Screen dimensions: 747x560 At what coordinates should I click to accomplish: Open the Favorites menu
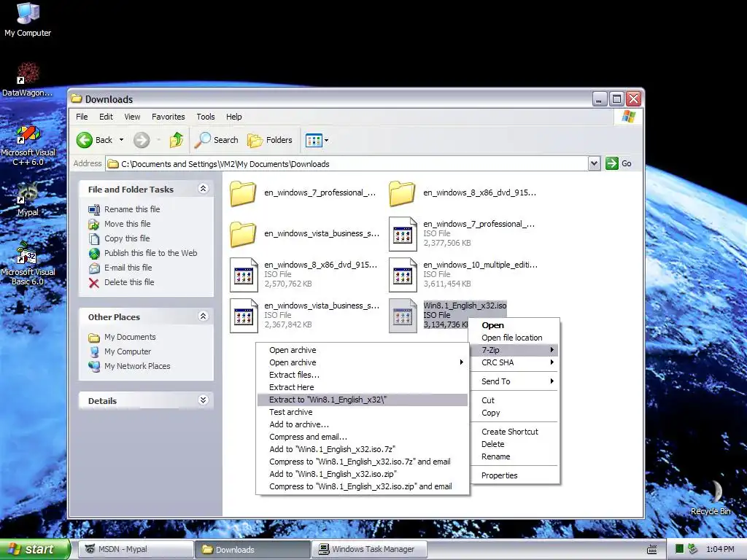[169, 117]
